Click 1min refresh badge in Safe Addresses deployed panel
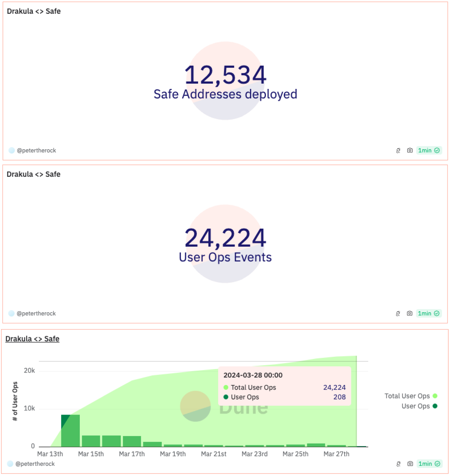The height and width of the screenshot is (476, 453). tap(429, 150)
